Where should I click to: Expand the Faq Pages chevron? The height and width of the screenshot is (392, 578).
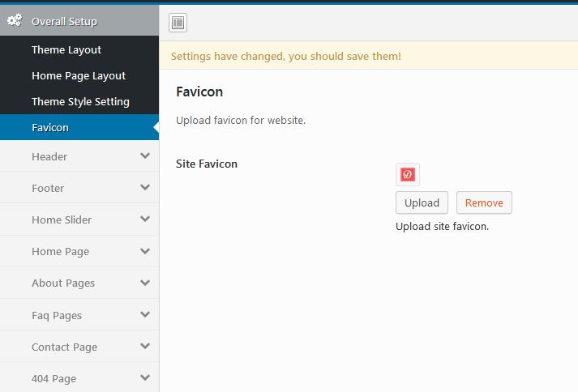(145, 315)
